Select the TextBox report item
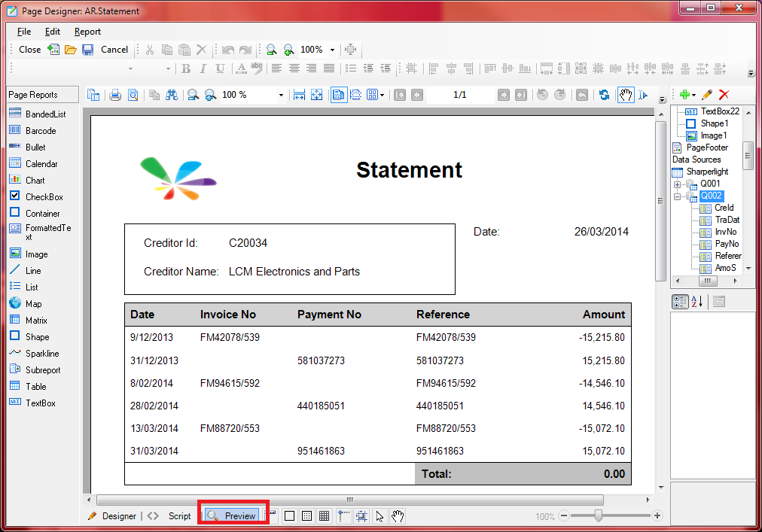Image resolution: width=762 pixels, height=532 pixels. (x=32, y=403)
